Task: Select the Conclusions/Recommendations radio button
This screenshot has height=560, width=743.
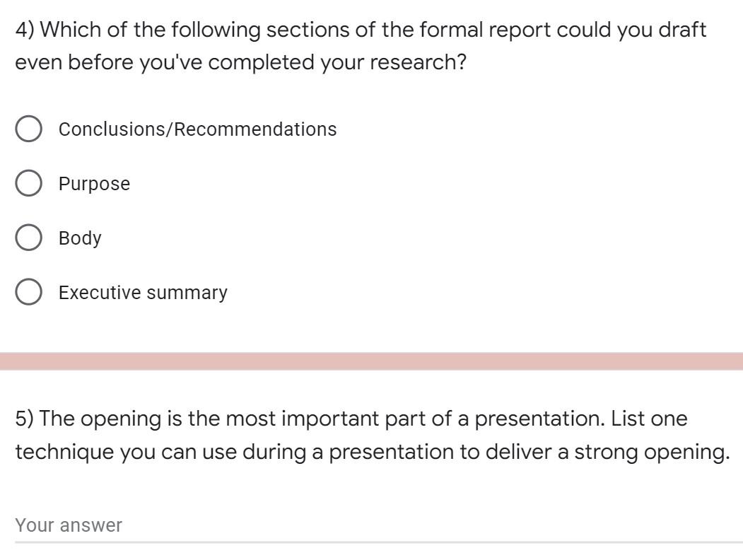Action: (x=28, y=129)
